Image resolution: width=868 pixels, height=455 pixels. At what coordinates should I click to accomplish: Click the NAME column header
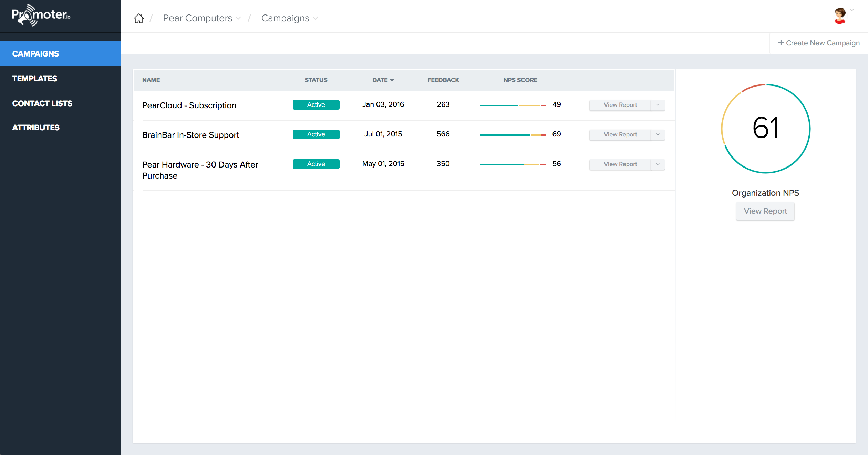pos(151,80)
